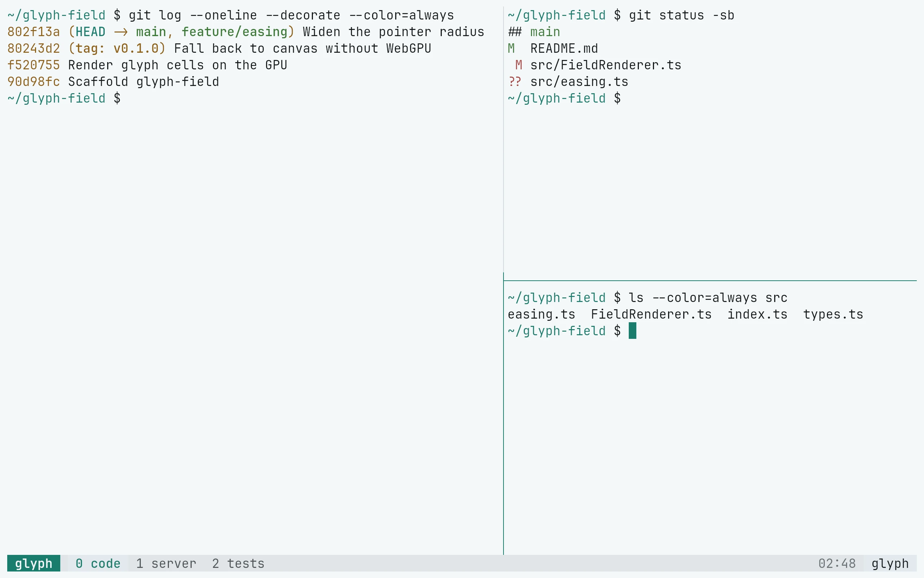
Task: Click the empty prompt in the left pane
Action: coord(64,98)
